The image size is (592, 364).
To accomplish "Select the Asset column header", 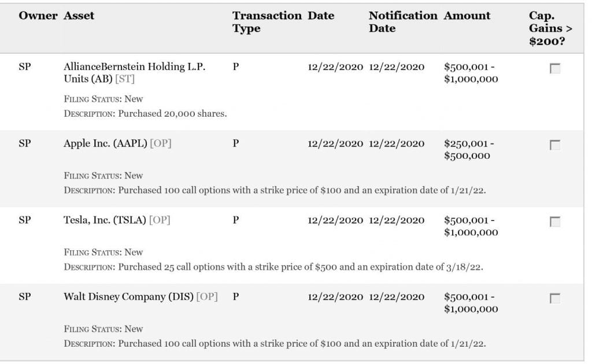I will (x=79, y=16).
